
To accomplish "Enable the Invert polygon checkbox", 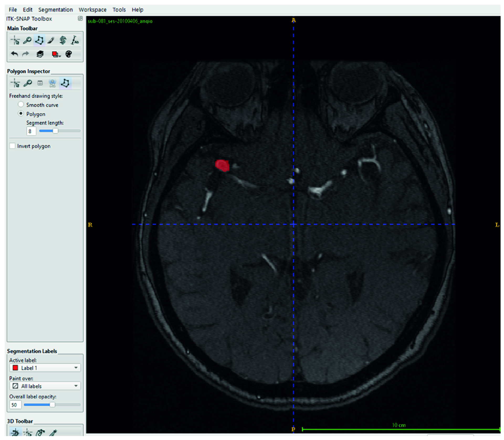I will (12, 146).
